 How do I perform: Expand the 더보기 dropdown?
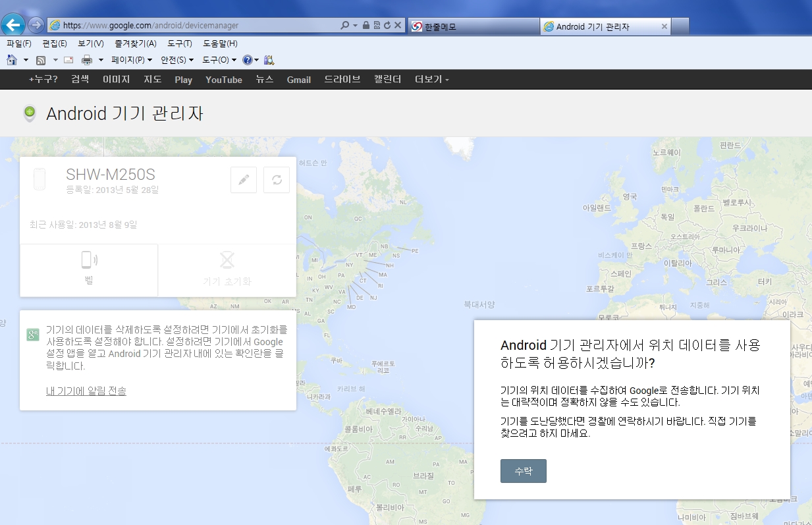tap(432, 79)
